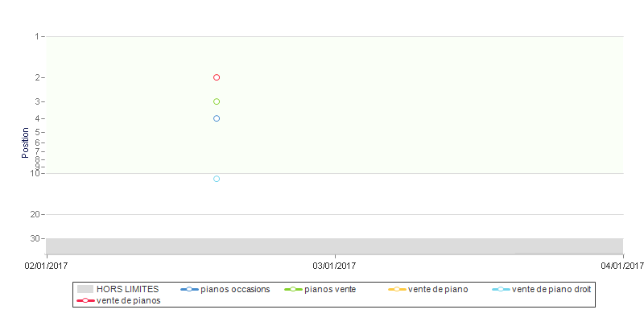Click the 03/01/2017 date axis label
The image size is (644, 322).
tap(334, 266)
